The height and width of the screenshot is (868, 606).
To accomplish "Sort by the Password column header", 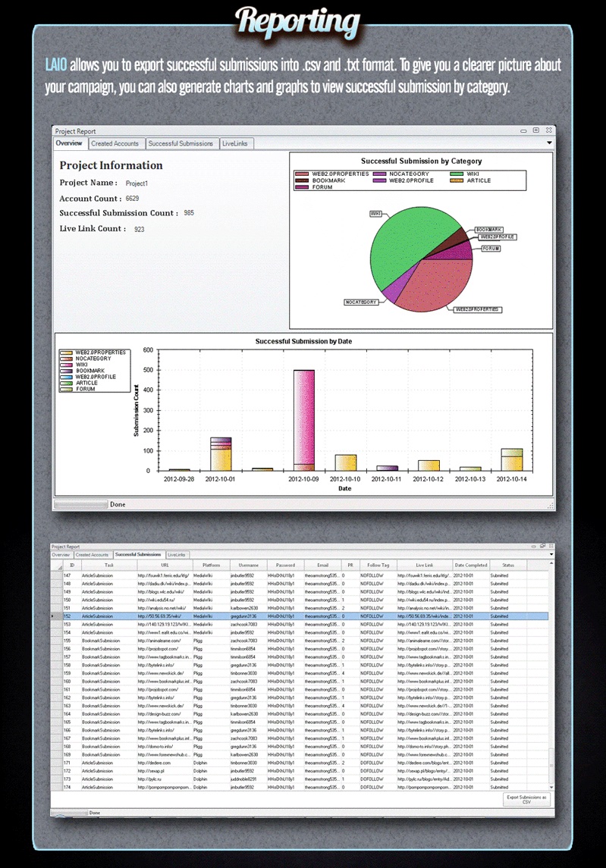I will pos(285,566).
